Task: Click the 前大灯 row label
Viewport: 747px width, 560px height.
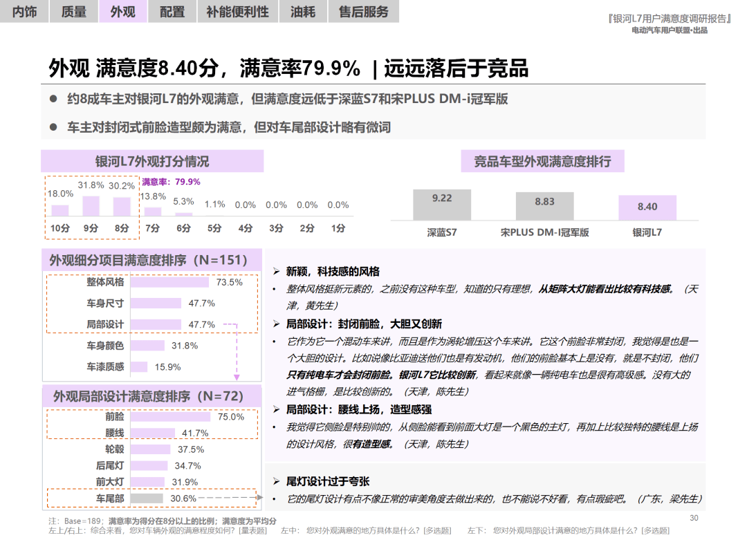Action: click(x=109, y=482)
